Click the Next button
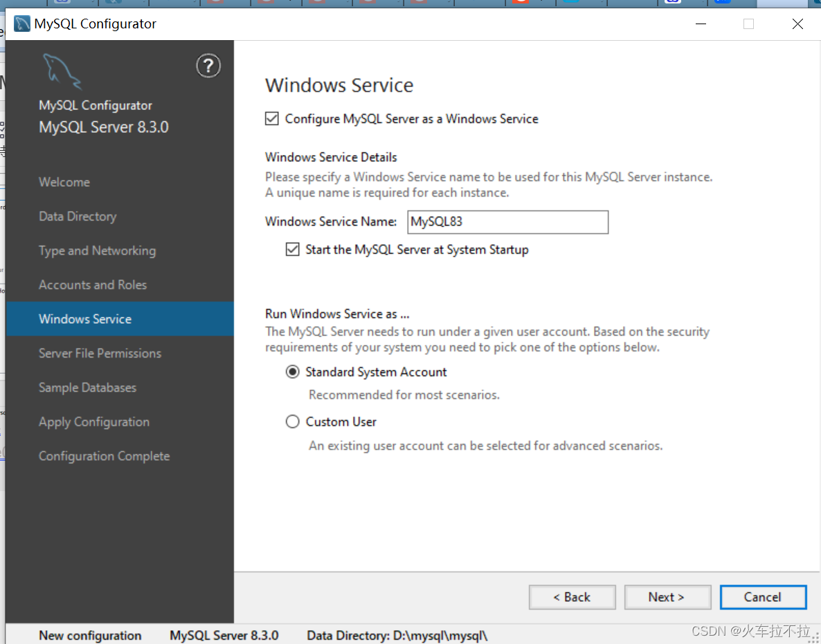The image size is (821, 644). (667, 597)
